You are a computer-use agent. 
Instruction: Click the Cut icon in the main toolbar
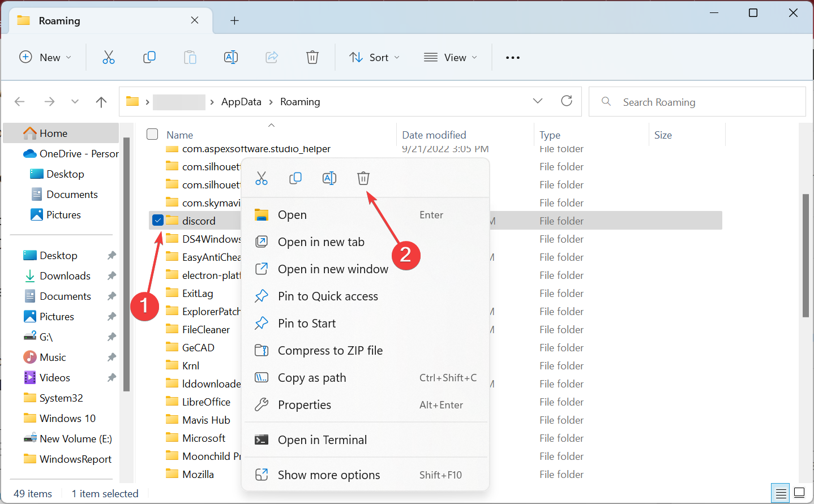[x=108, y=57]
